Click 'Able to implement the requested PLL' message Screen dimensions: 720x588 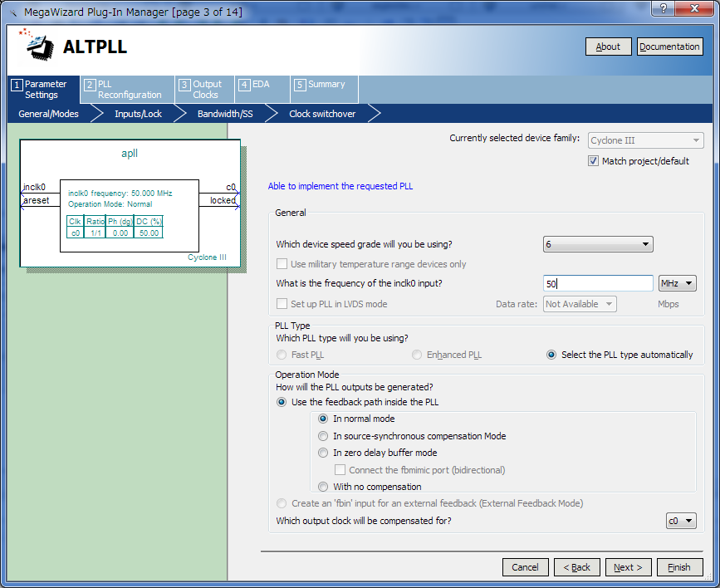[340, 186]
